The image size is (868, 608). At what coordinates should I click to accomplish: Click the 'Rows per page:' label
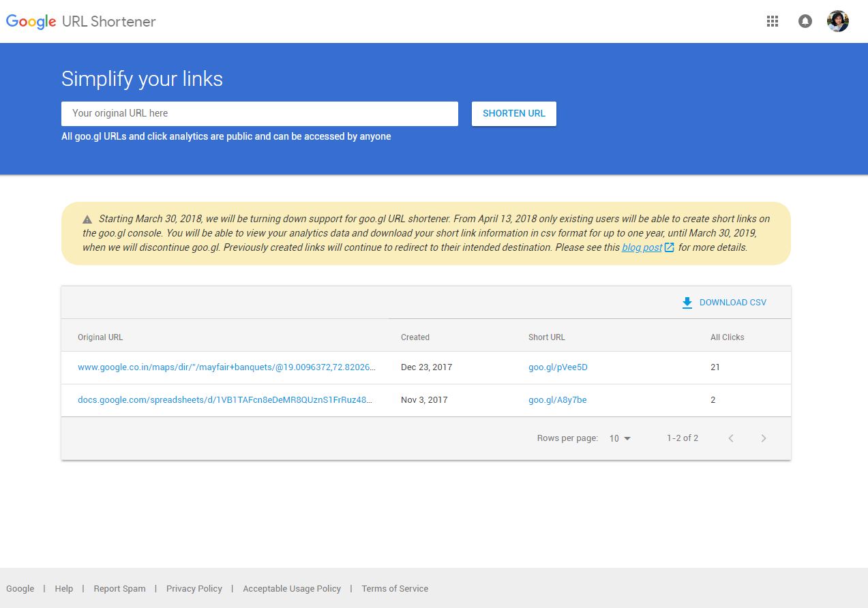coord(567,438)
